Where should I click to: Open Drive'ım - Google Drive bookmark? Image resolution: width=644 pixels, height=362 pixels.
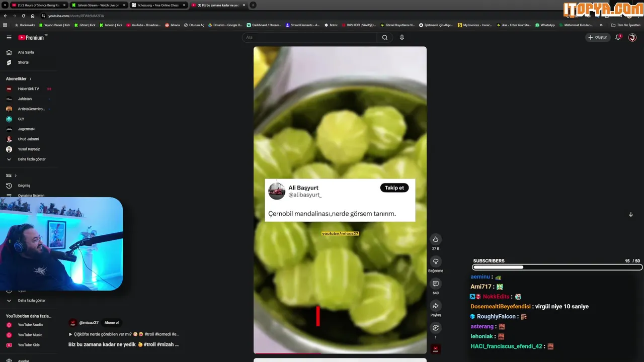pos(225,25)
